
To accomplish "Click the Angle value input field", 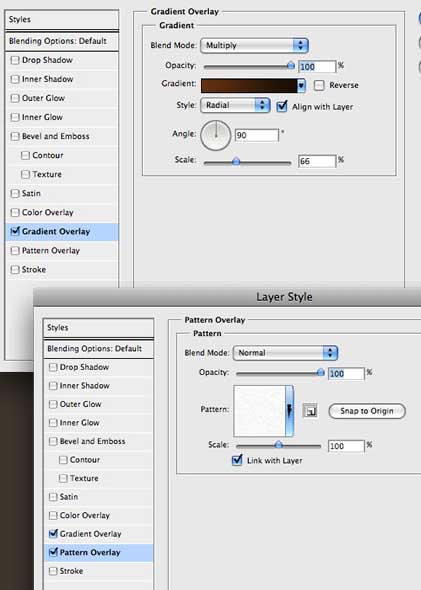I will pos(257,135).
